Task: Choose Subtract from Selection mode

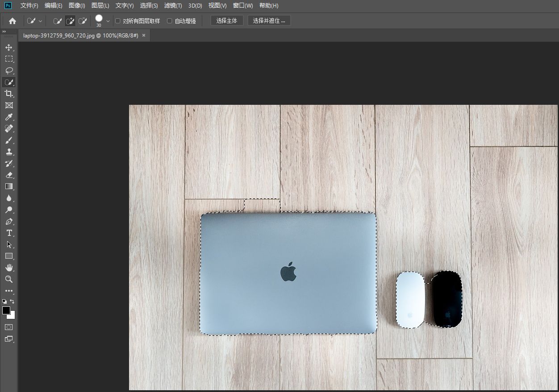Action: (83, 21)
